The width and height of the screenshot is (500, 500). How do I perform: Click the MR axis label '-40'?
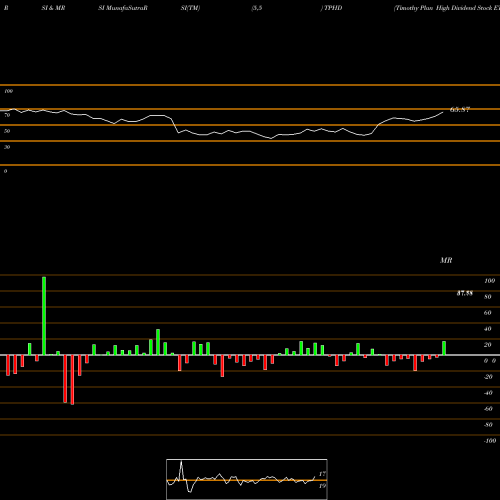tap(488, 393)
